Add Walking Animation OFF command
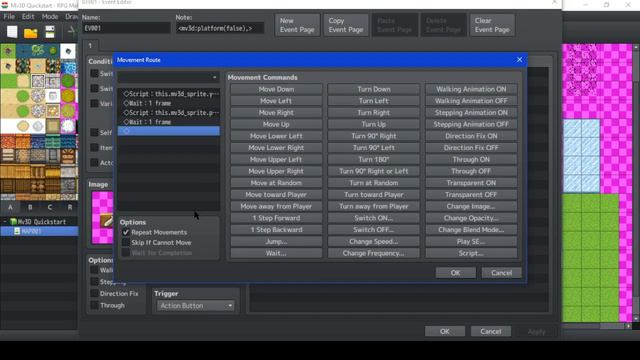The width and height of the screenshot is (640, 360). point(471,101)
